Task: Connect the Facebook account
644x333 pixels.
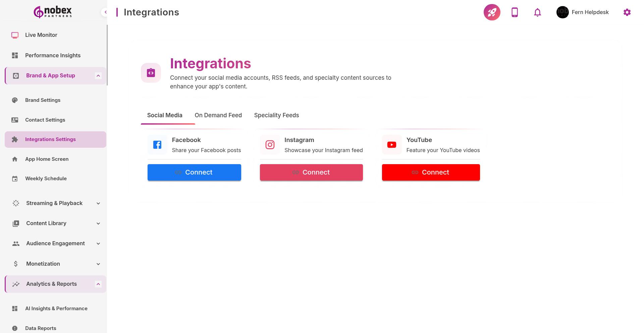Action: pyautogui.click(x=194, y=172)
